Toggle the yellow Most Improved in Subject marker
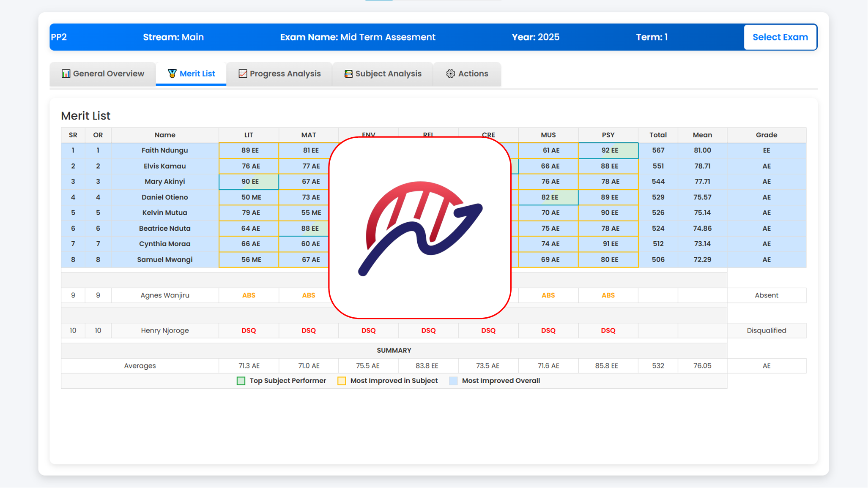This screenshot has height=488, width=868. [x=342, y=381]
